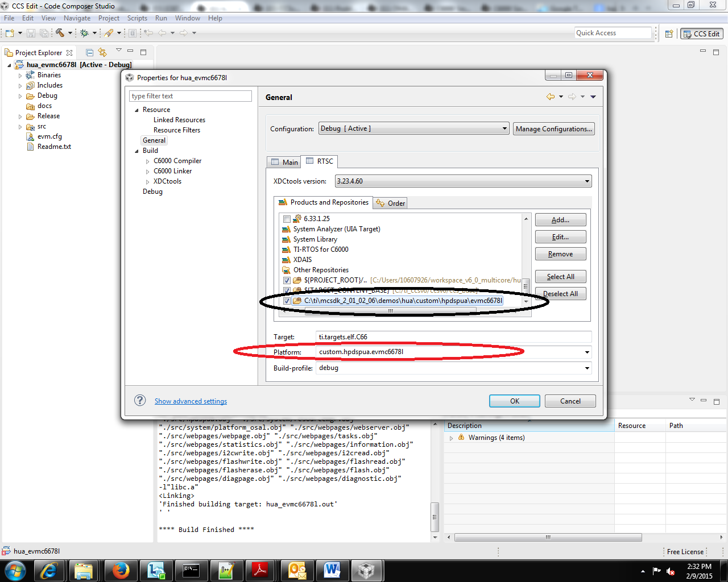Switch to the Main tab
The height and width of the screenshot is (582, 728).
pyautogui.click(x=284, y=162)
